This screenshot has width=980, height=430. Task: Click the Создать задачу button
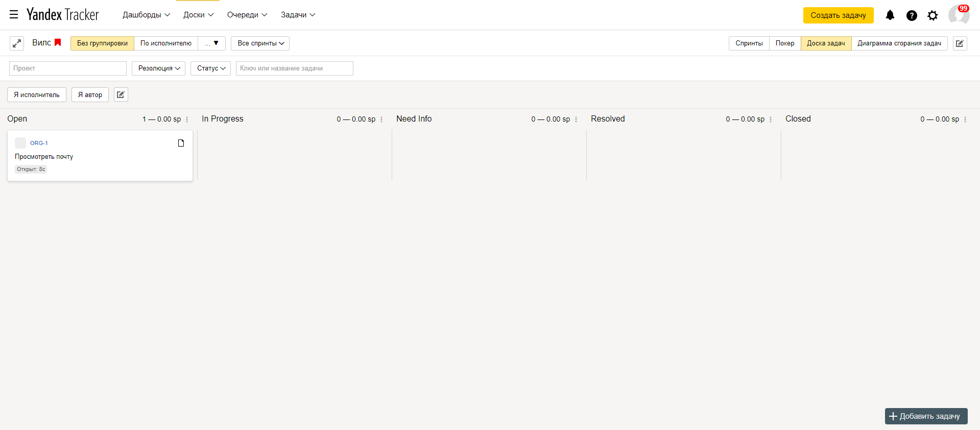pos(838,15)
